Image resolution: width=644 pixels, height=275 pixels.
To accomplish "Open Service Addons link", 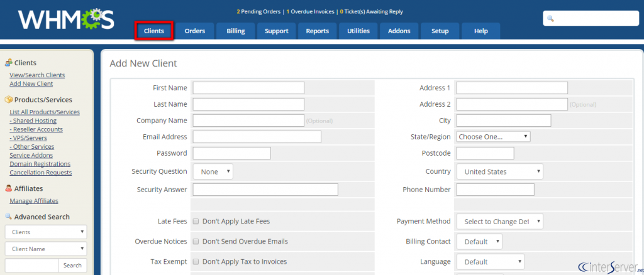I will pyautogui.click(x=31, y=155).
